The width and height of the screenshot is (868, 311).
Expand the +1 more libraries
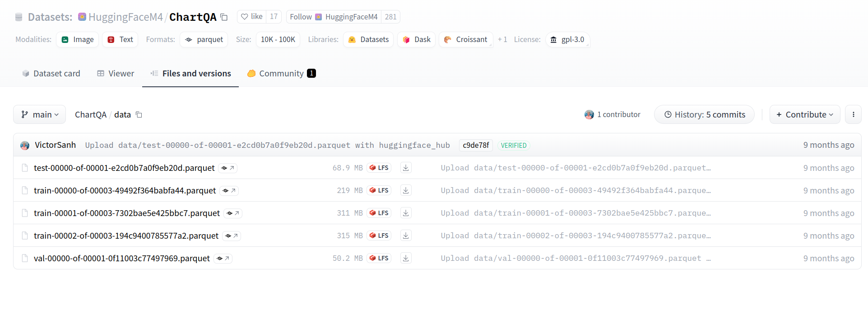502,39
